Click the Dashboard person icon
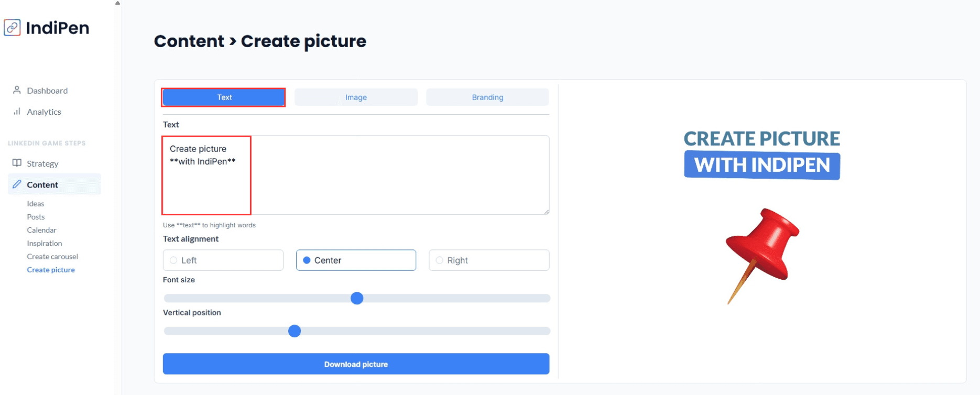Image resolution: width=980 pixels, height=395 pixels. click(17, 90)
